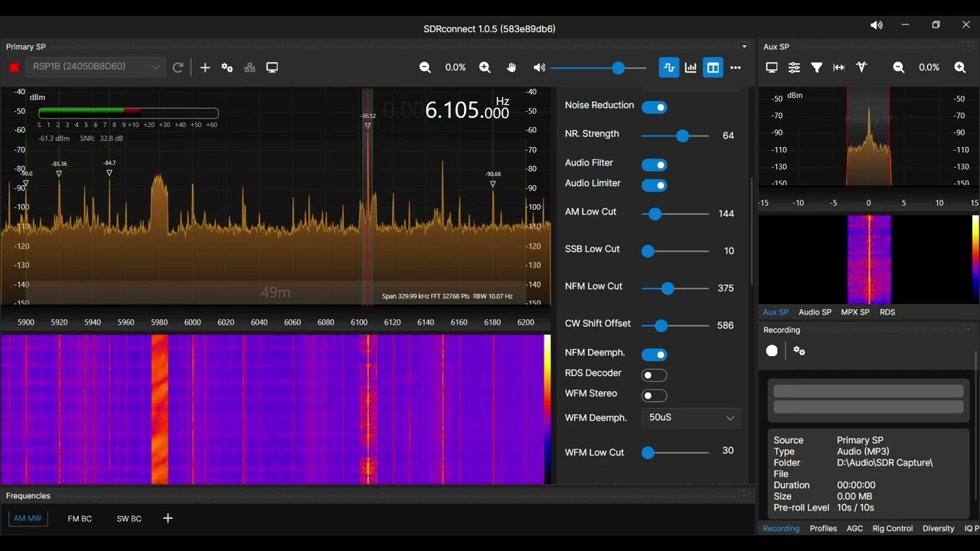The image size is (980, 551).
Task: Open the more options ellipsis menu
Action: [x=736, y=67]
